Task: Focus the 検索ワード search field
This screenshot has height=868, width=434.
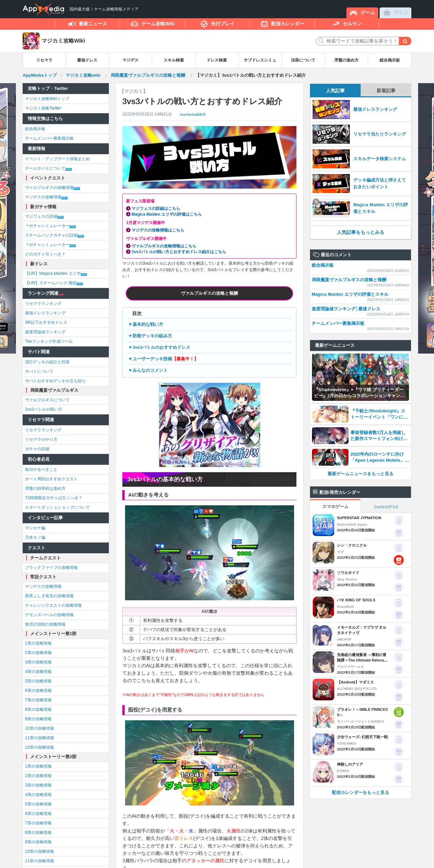Action: (x=358, y=41)
